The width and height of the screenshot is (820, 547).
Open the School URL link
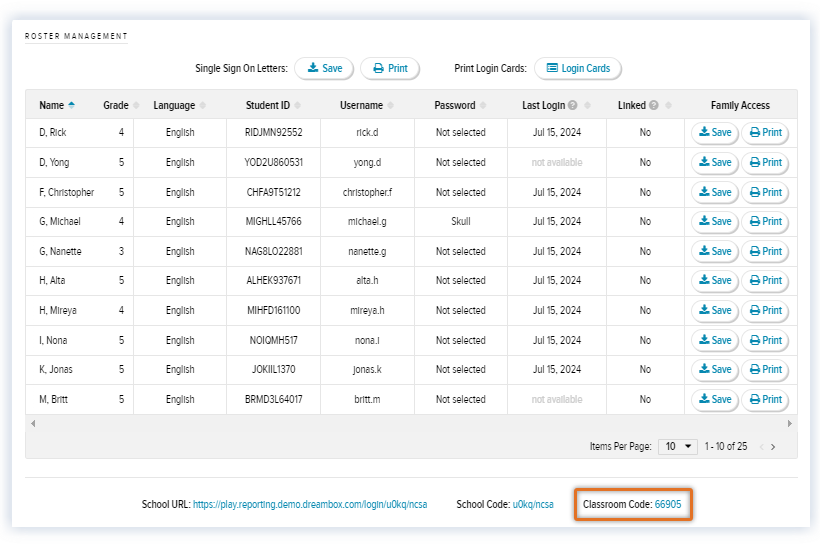310,505
